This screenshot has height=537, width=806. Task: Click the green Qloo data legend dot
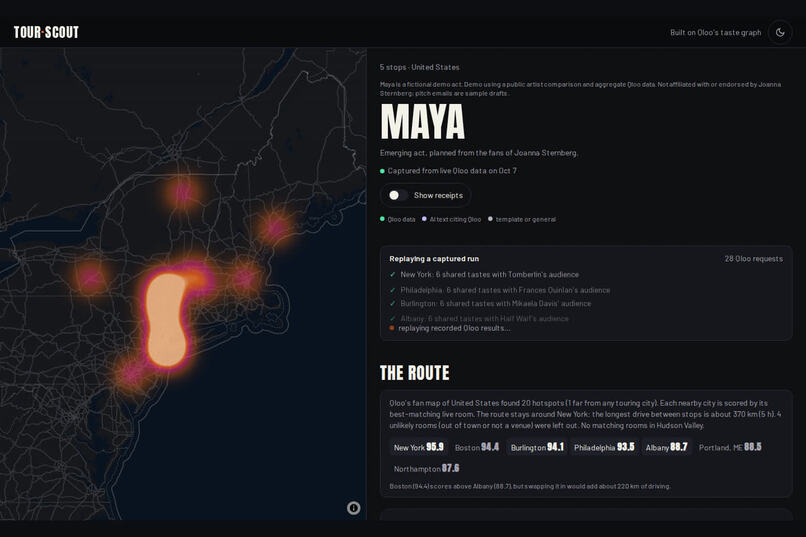point(382,219)
